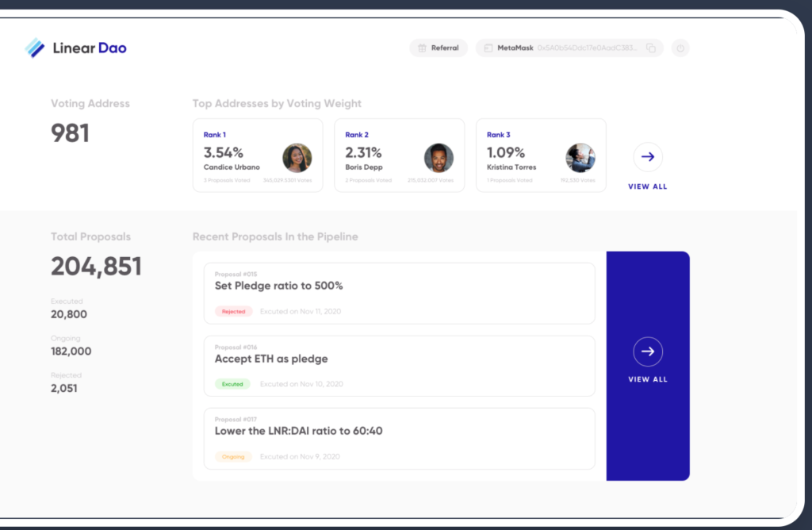Viewport: 812px width, 530px height.
Task: Click Excuted on Nov 10, 2020 text
Action: pyautogui.click(x=301, y=384)
